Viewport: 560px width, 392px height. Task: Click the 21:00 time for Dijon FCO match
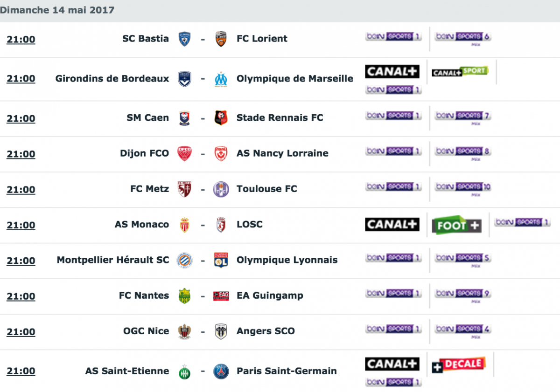click(x=21, y=154)
